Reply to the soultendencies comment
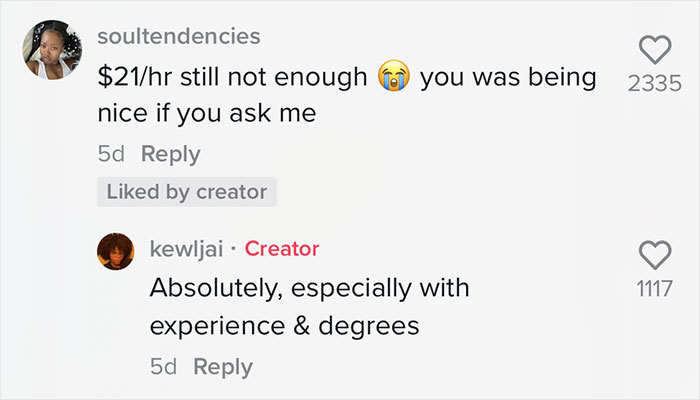 click(x=170, y=154)
